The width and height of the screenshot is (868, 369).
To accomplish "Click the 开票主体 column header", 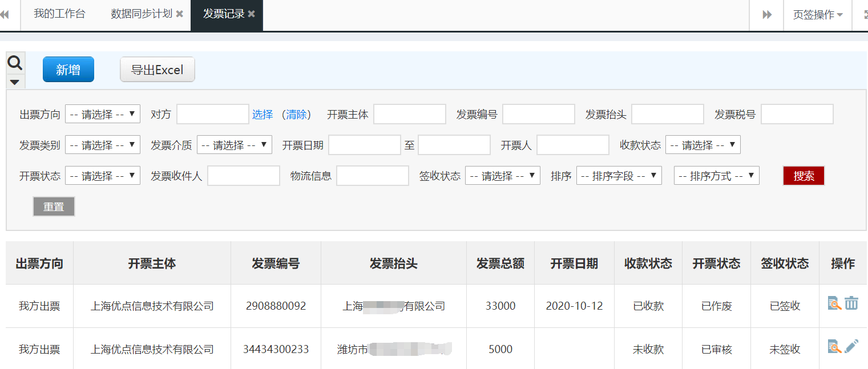I will click(152, 263).
